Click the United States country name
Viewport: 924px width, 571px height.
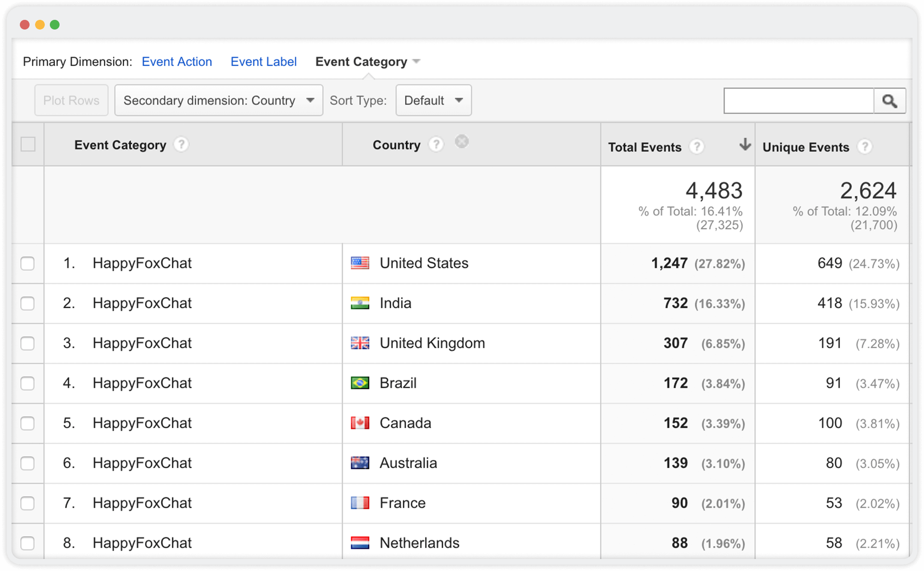(424, 263)
